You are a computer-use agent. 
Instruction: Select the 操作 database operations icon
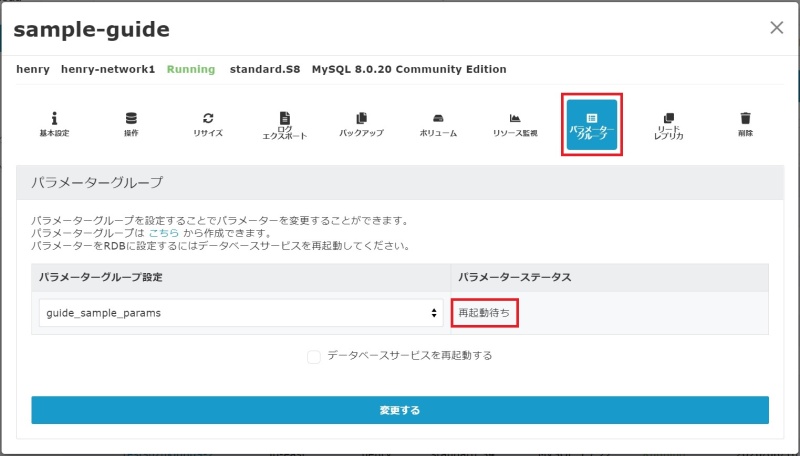point(131,124)
